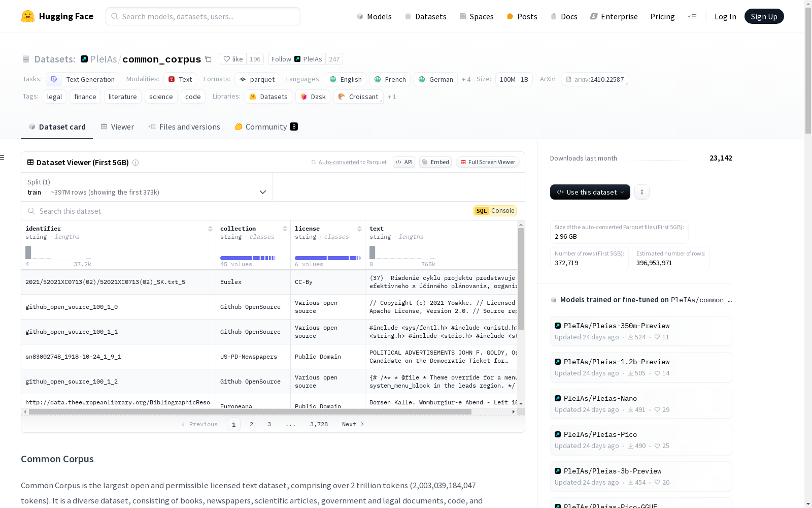Open the SQL Console
Image resolution: width=812 pixels, height=508 pixels.
tap(495, 211)
